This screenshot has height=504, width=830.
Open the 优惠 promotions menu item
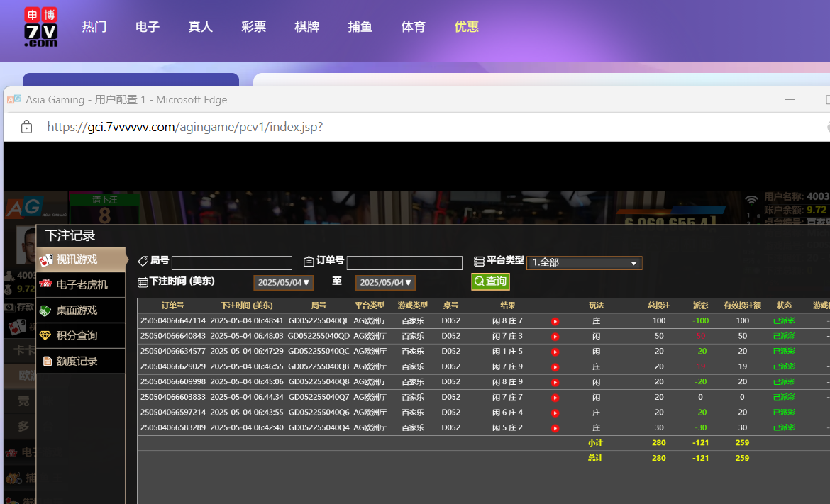pos(466,27)
